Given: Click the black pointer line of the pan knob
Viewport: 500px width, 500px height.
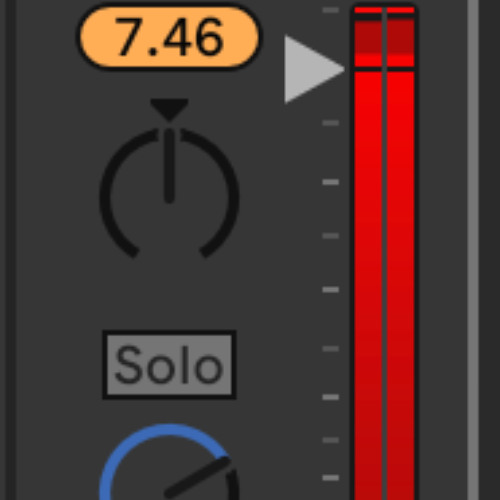Looking at the screenshot, I should 169,166.
